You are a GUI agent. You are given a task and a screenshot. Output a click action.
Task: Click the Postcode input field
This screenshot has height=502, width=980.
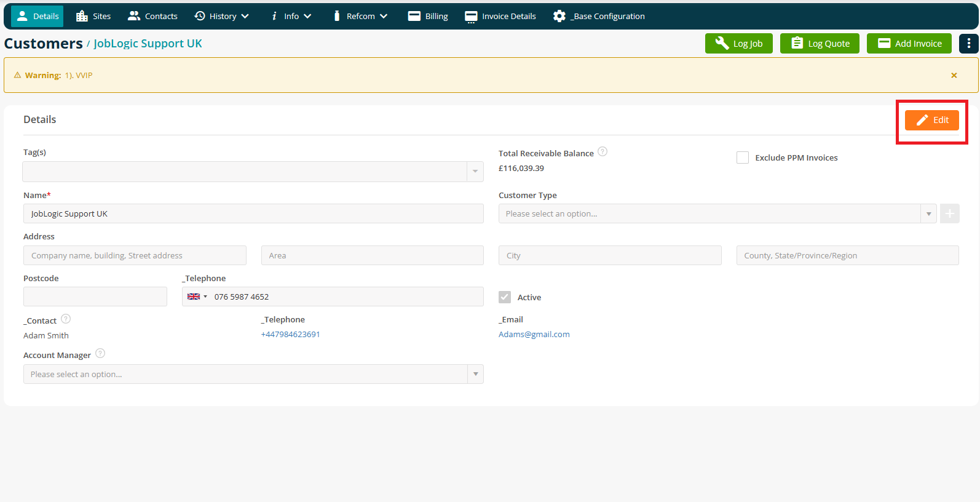click(95, 297)
